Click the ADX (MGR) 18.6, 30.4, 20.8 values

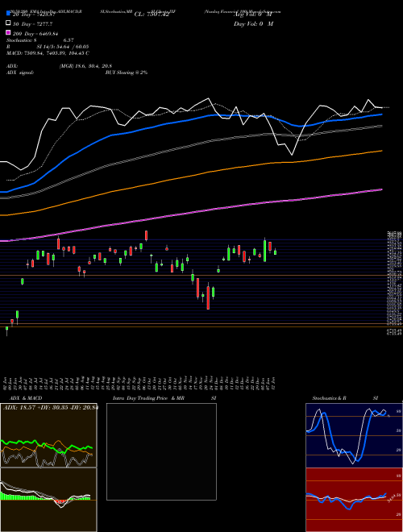coord(85,66)
